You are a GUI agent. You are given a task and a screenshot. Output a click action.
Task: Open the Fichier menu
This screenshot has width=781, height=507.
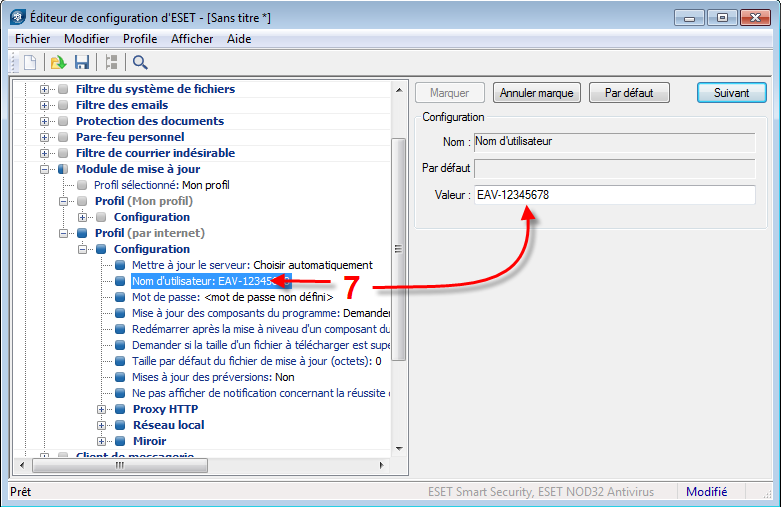33,39
